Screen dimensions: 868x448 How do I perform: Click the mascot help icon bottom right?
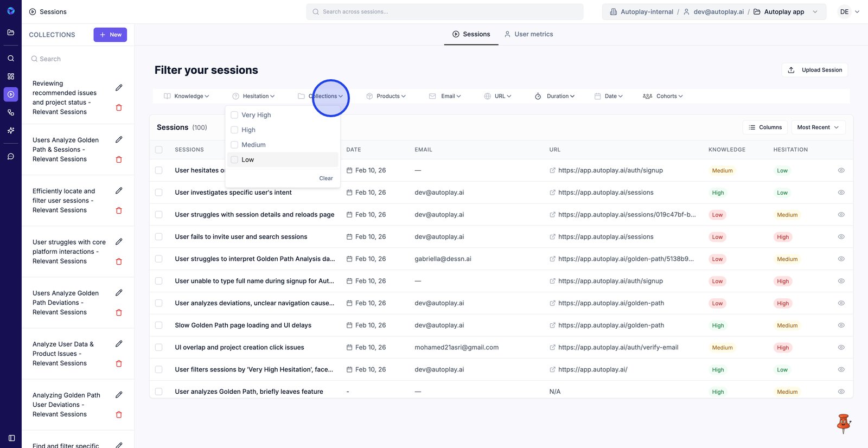pos(843,424)
